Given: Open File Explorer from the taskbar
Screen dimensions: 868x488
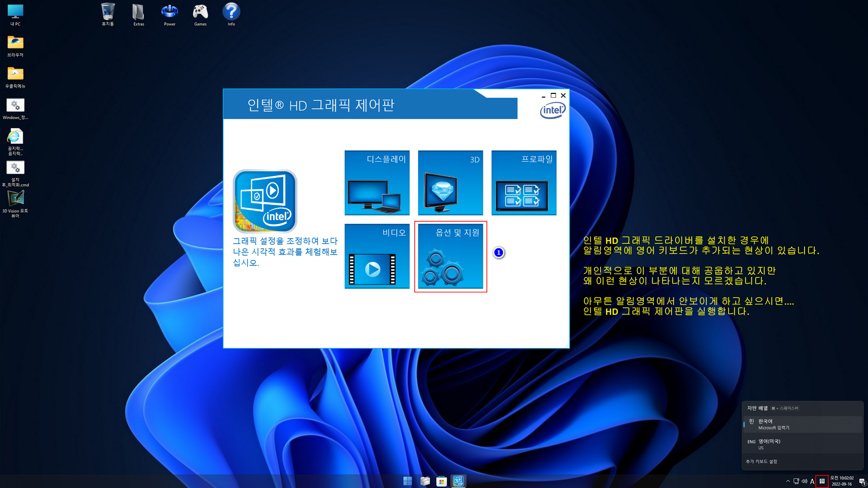Looking at the screenshot, I should point(425,481).
